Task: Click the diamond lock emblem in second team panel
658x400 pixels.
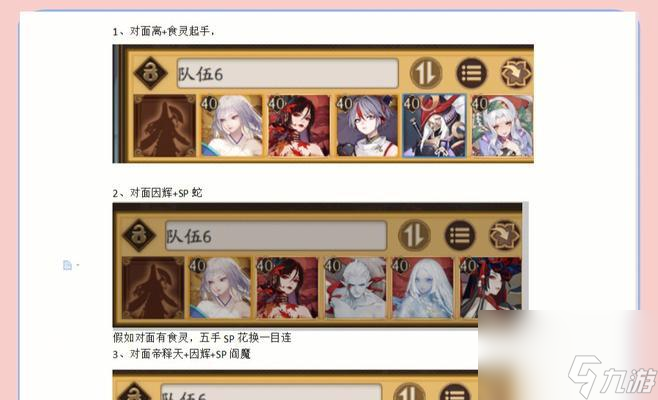Action: tap(138, 235)
